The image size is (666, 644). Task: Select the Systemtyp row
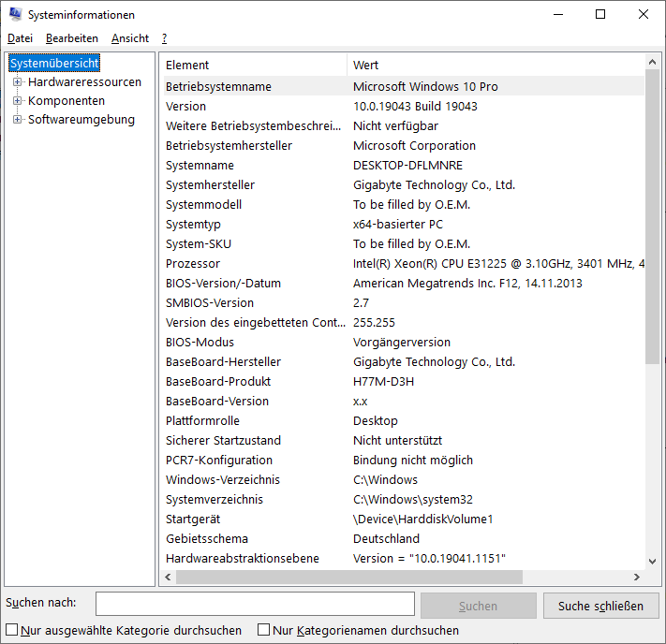(x=404, y=224)
